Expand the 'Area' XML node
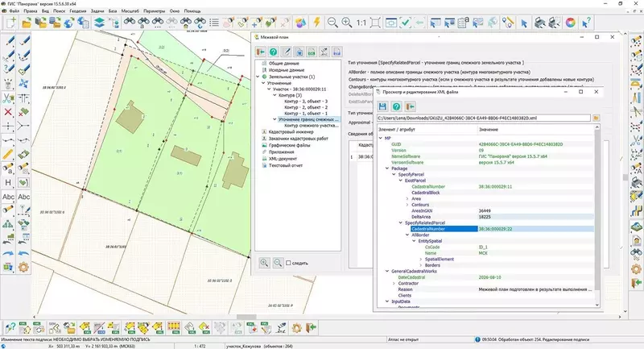Image resolution: width=644 pixels, height=349 pixels. (x=407, y=198)
